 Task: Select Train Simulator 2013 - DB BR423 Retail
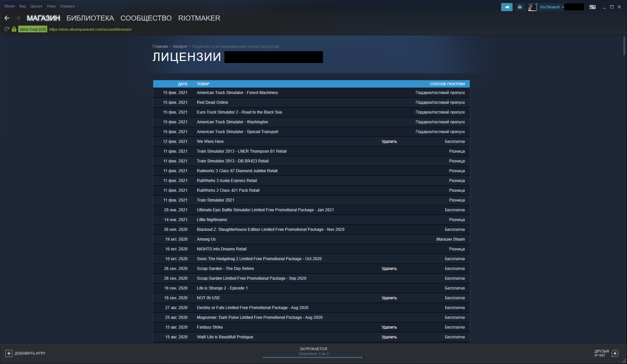tap(233, 161)
